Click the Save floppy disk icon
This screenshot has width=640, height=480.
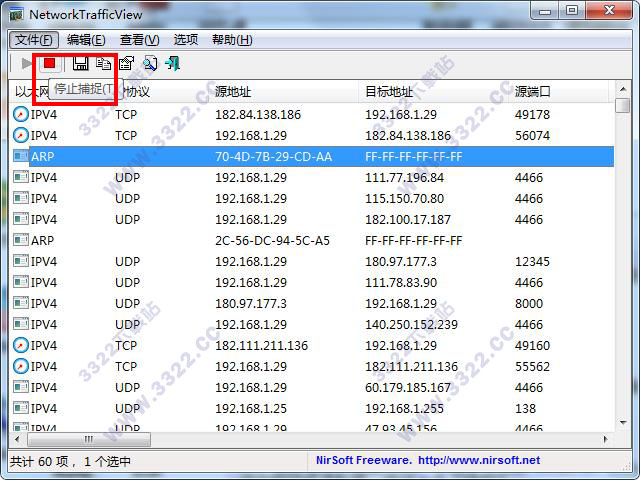click(80, 64)
